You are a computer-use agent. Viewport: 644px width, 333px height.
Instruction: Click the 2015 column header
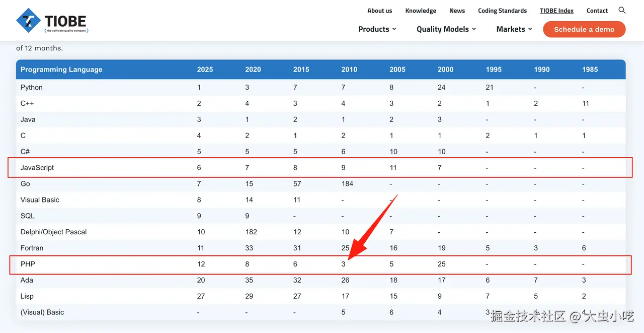(301, 70)
